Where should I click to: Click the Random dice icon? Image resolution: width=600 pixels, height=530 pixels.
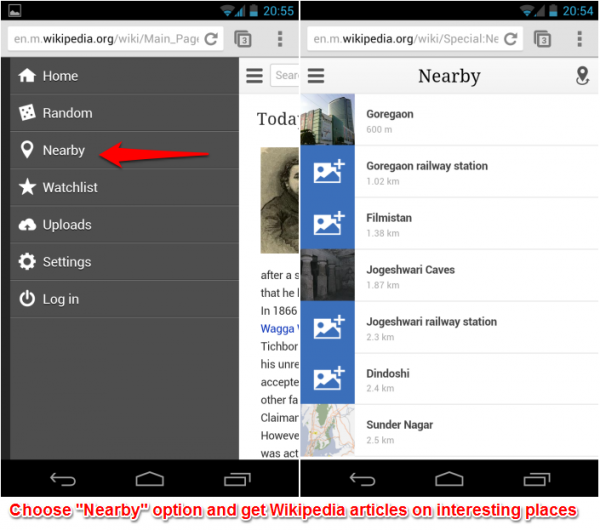pyautogui.click(x=27, y=113)
